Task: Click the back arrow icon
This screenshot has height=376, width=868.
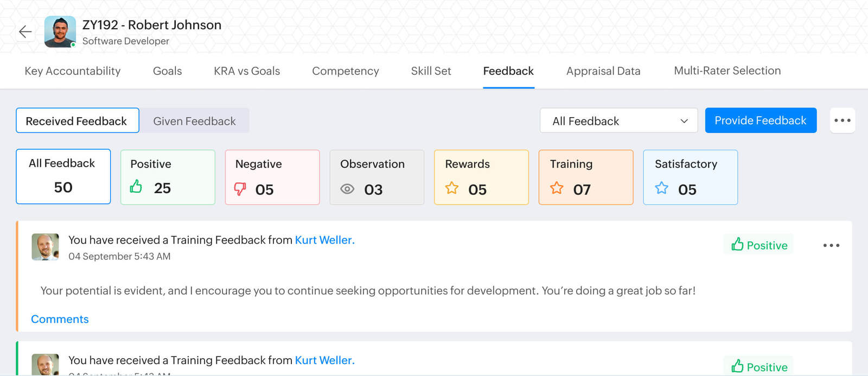Action: coord(25,32)
